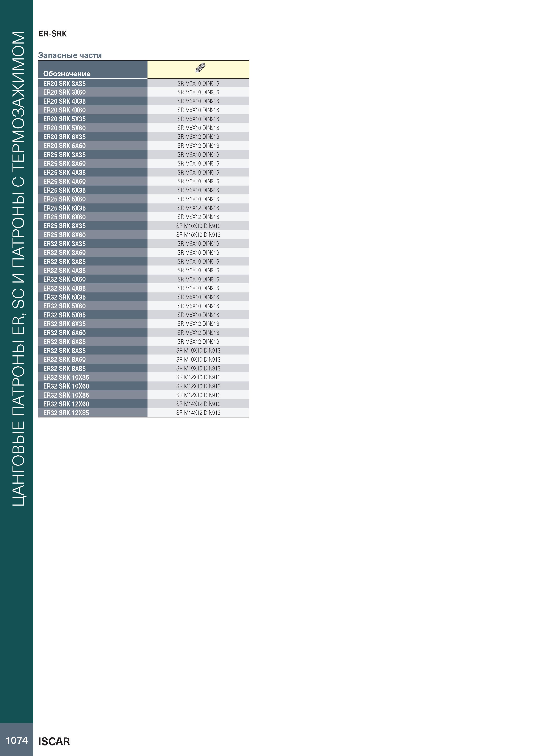Click the set screw icon in table header
This screenshot has width=534, height=756.
click(200, 68)
